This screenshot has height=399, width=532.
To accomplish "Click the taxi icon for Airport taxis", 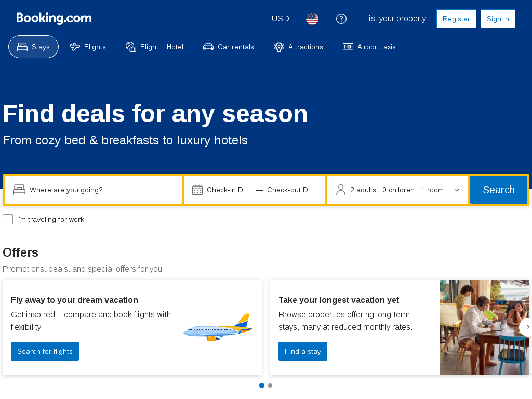I will point(348,47).
